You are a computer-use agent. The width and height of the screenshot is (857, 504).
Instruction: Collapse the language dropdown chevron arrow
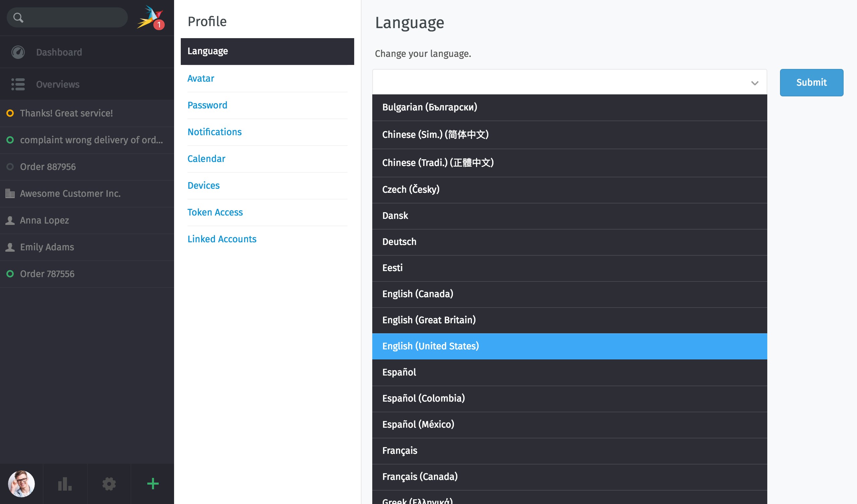755,83
